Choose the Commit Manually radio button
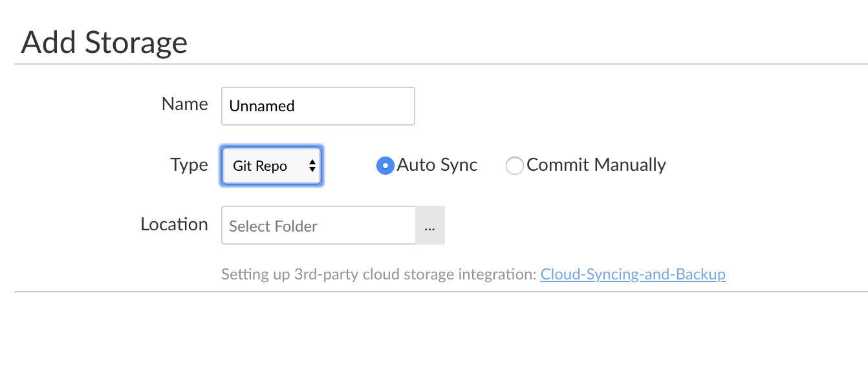 [x=514, y=166]
